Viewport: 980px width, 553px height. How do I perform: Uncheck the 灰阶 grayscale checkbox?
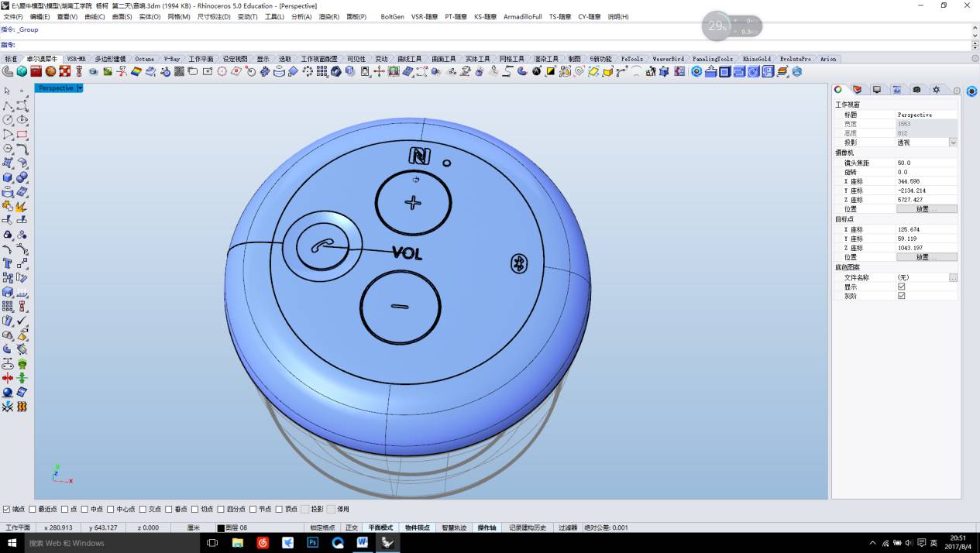(x=901, y=296)
